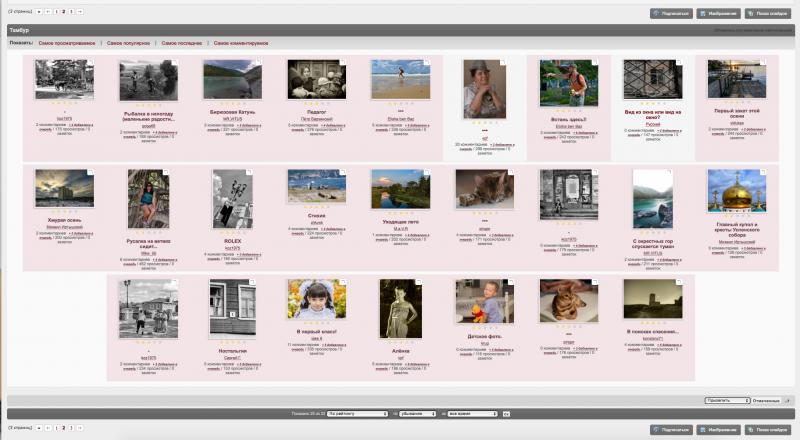Show 'Самое последнее' images
800x440 pixels.
[x=182, y=43]
